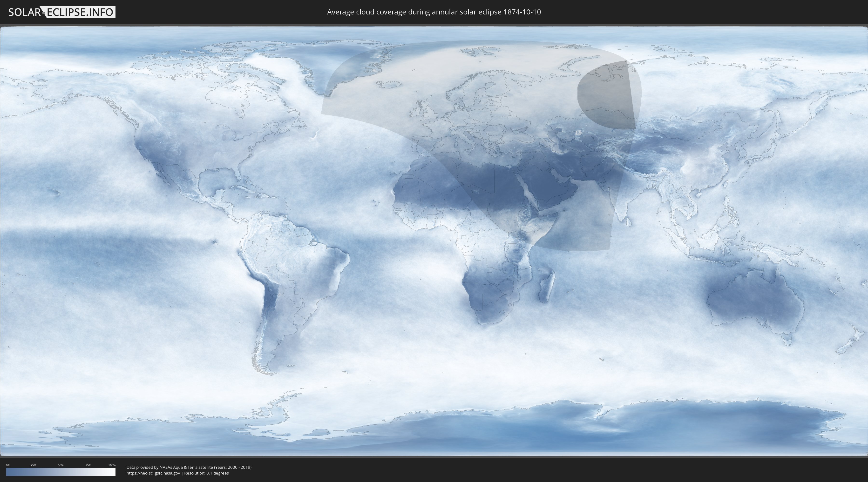The image size is (868, 482).
Task: Click the 50% label on legend
Action: pyautogui.click(x=61, y=465)
